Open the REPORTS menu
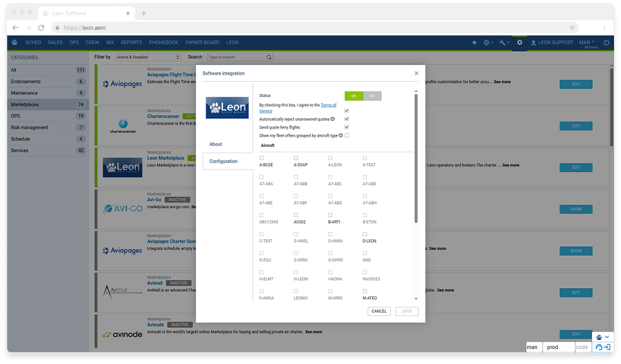The width and height of the screenshot is (621, 364). click(x=132, y=42)
